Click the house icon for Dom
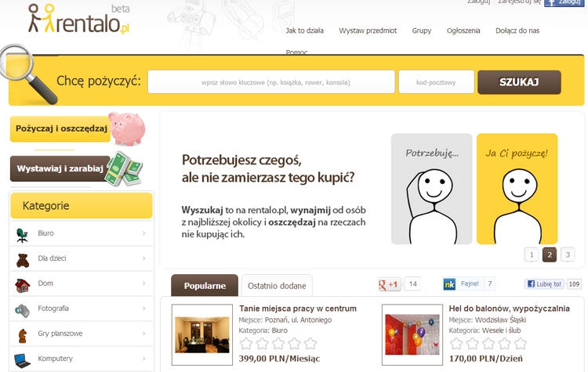 (23, 284)
